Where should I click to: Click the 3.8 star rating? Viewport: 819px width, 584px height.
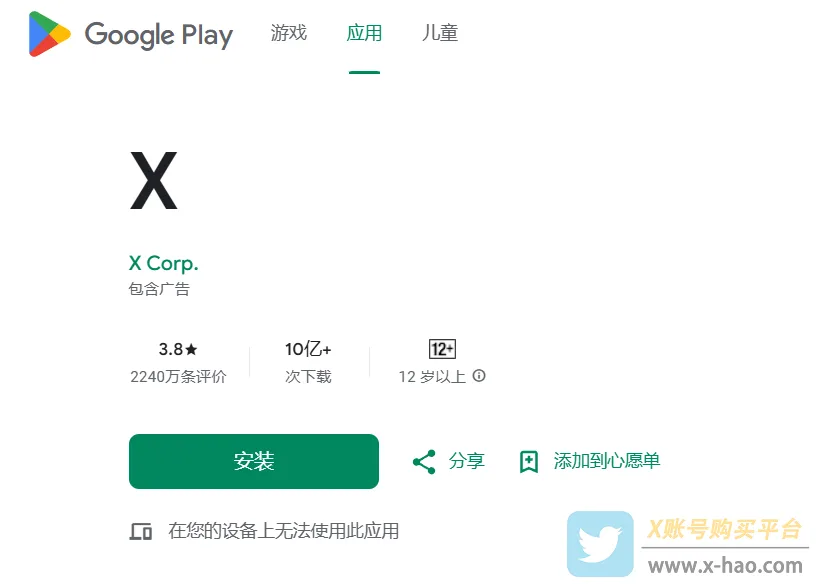178,349
